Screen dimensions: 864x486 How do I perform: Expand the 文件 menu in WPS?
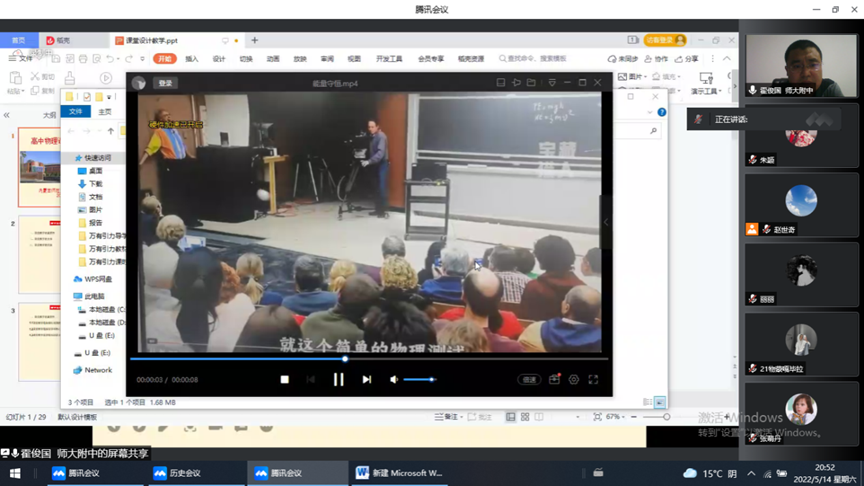pyautogui.click(x=24, y=59)
